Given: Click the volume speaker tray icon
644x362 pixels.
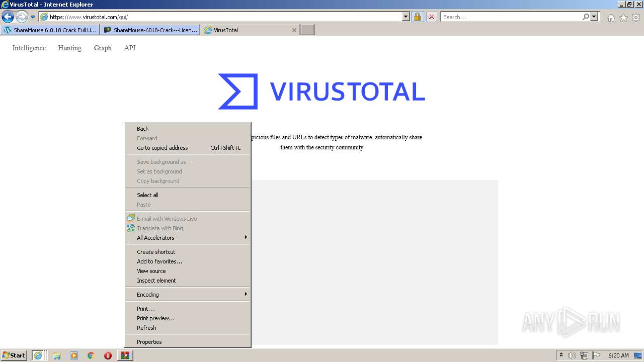Looking at the screenshot, I should 572,355.
